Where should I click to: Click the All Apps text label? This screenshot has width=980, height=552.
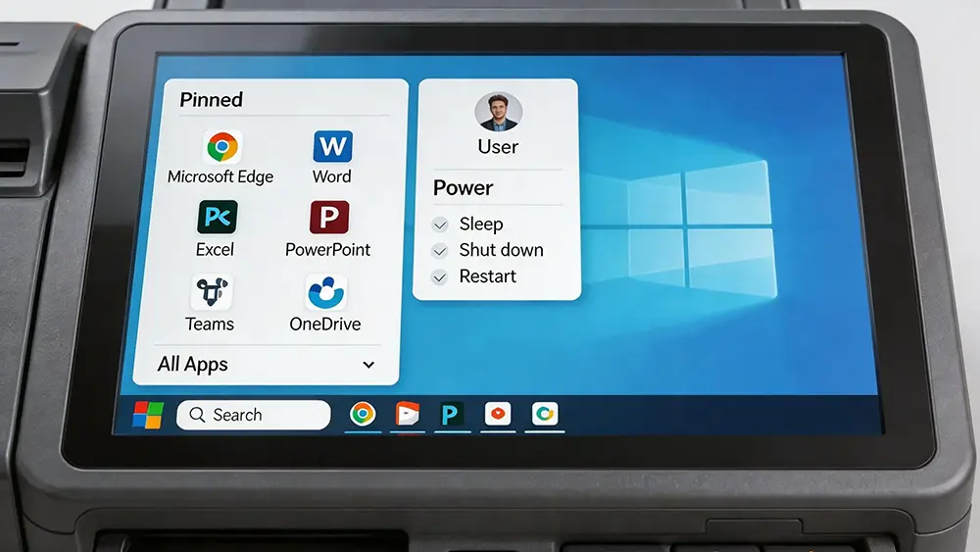click(x=193, y=365)
